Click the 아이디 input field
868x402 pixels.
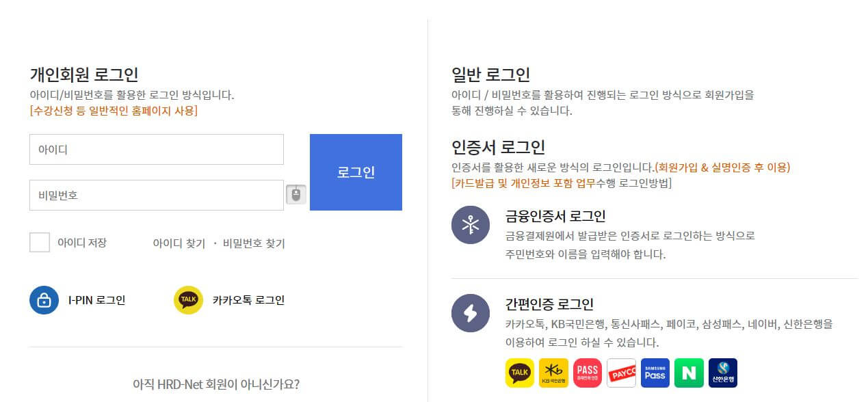pyautogui.click(x=156, y=149)
